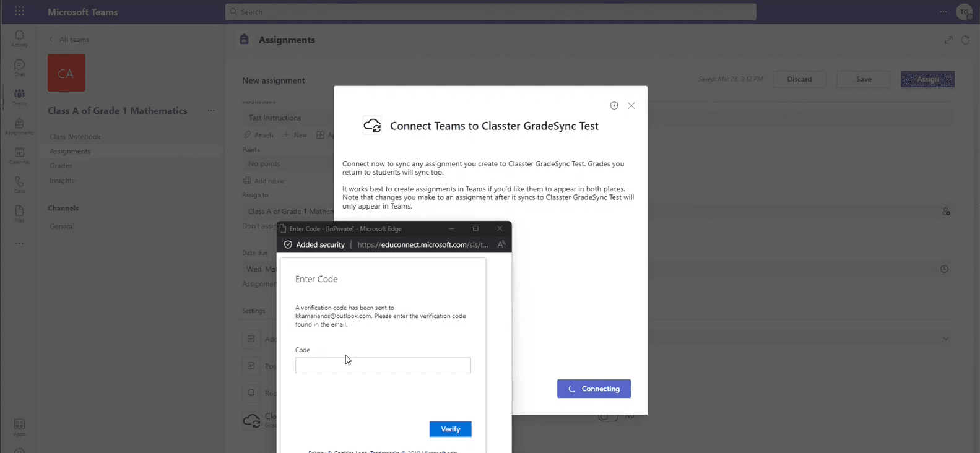This screenshot has height=453, width=980.
Task: Go back to All teams
Action: [69, 40]
